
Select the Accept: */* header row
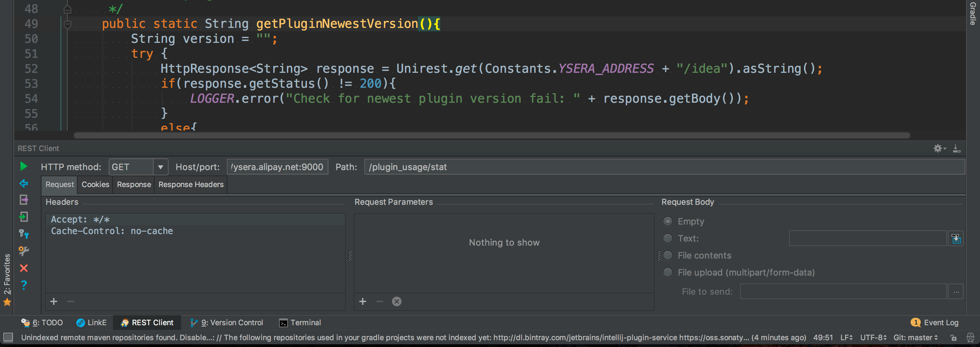pos(195,219)
